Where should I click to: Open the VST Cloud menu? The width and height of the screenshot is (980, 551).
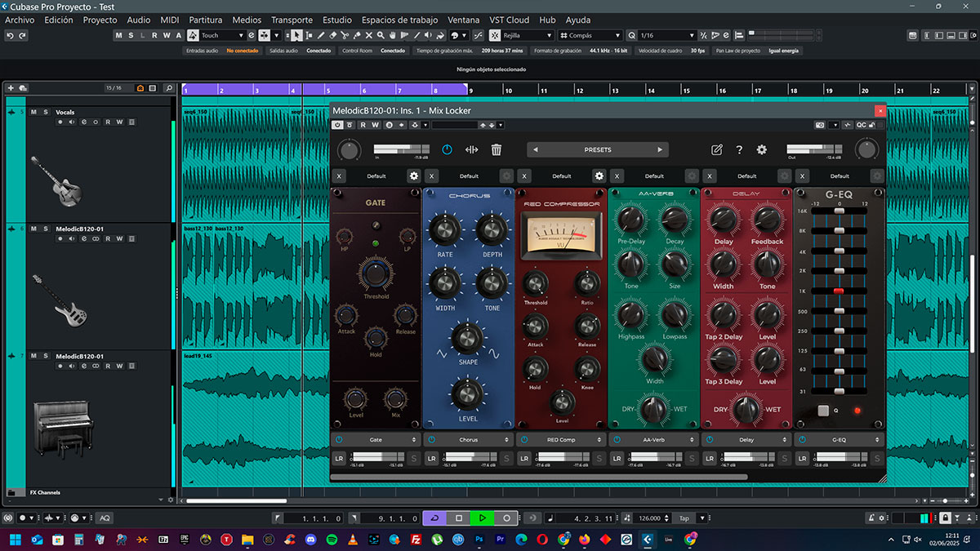point(510,20)
